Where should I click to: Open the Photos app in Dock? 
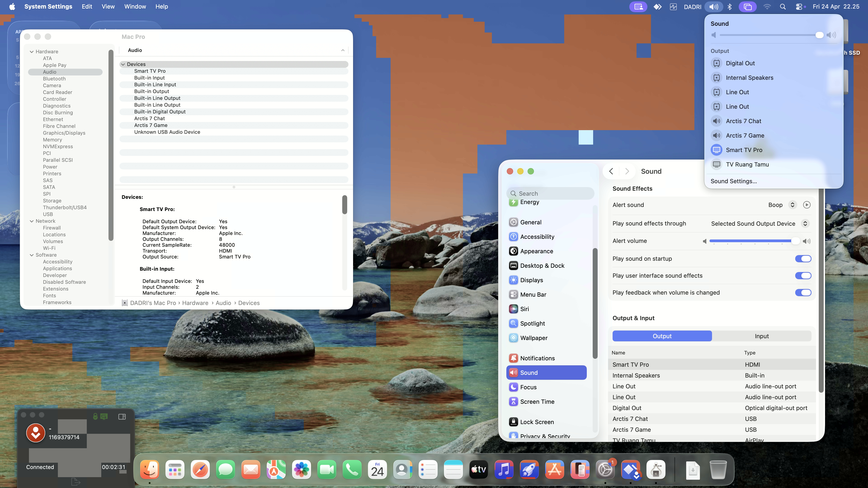(x=301, y=469)
